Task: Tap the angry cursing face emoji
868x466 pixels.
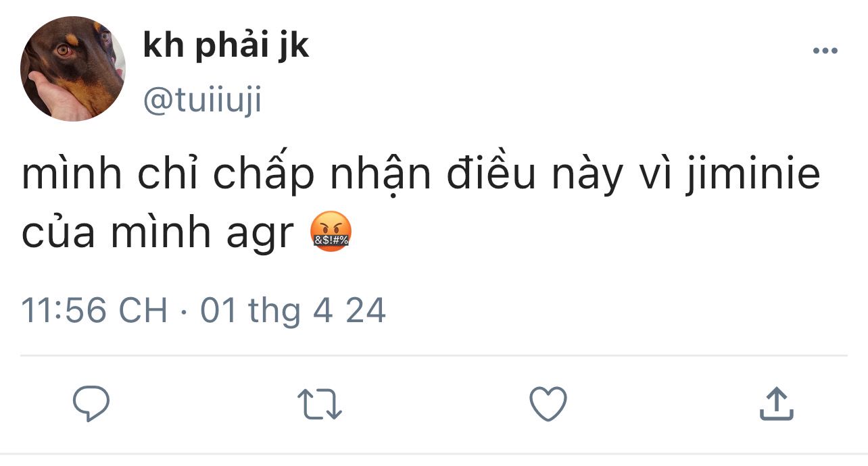Action: click(x=331, y=232)
